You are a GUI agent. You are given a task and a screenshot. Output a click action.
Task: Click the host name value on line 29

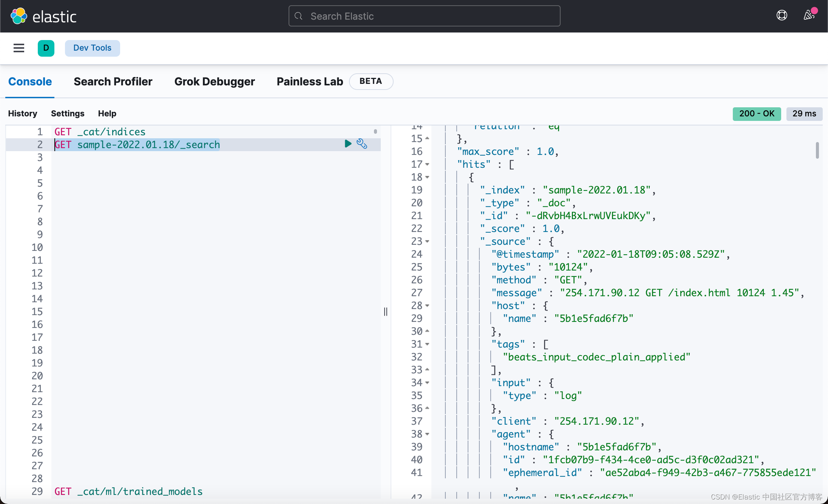[593, 318]
